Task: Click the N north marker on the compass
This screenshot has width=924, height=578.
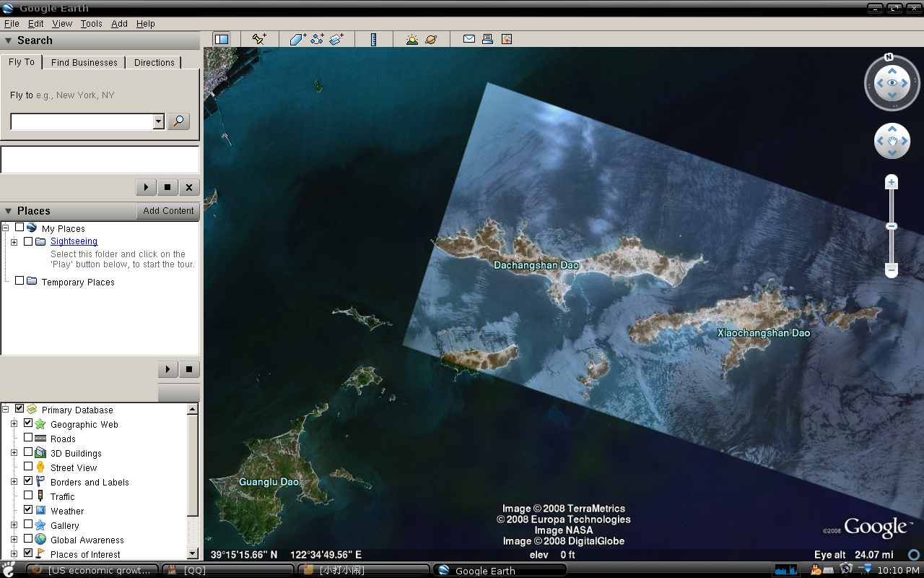Action: tap(889, 57)
